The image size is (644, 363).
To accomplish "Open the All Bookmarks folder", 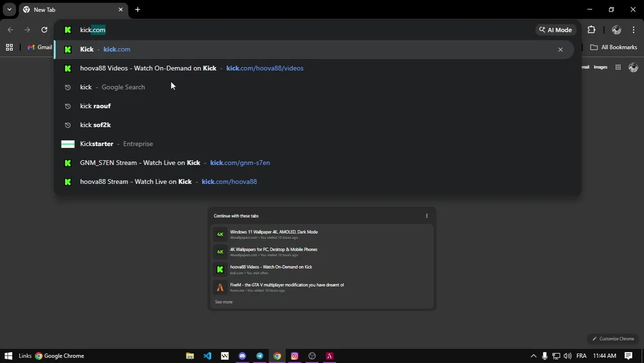I will coord(614,47).
